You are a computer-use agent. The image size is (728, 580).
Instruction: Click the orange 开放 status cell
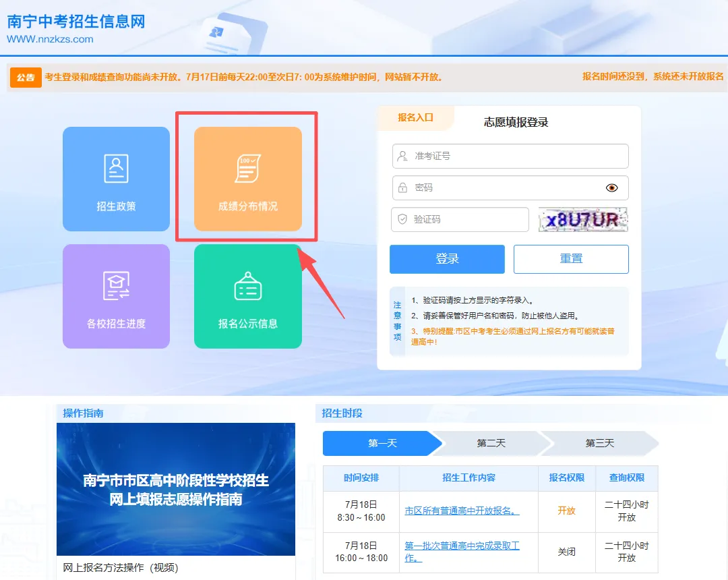pyautogui.click(x=567, y=511)
